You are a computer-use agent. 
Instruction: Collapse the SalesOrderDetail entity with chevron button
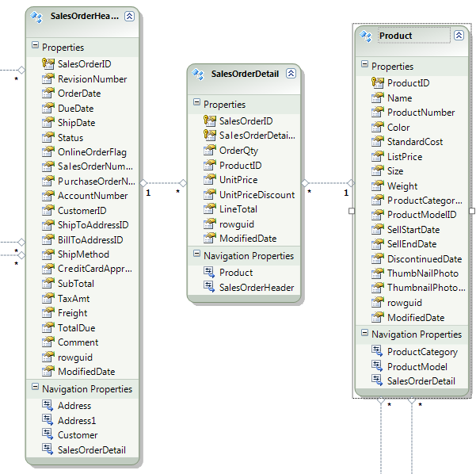pos(291,74)
